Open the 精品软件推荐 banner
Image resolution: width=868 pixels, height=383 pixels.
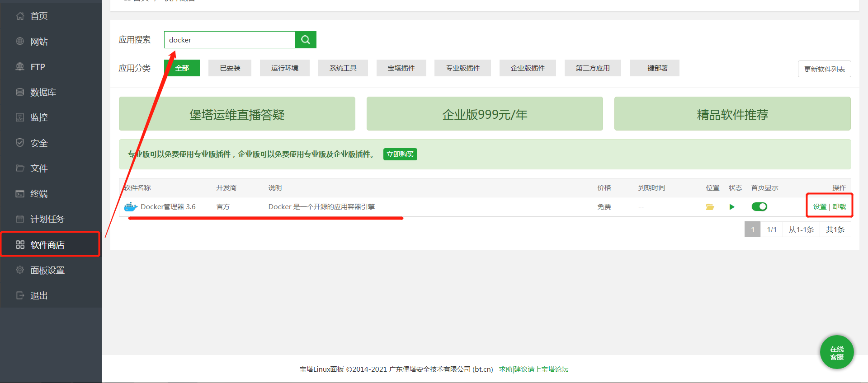point(732,114)
